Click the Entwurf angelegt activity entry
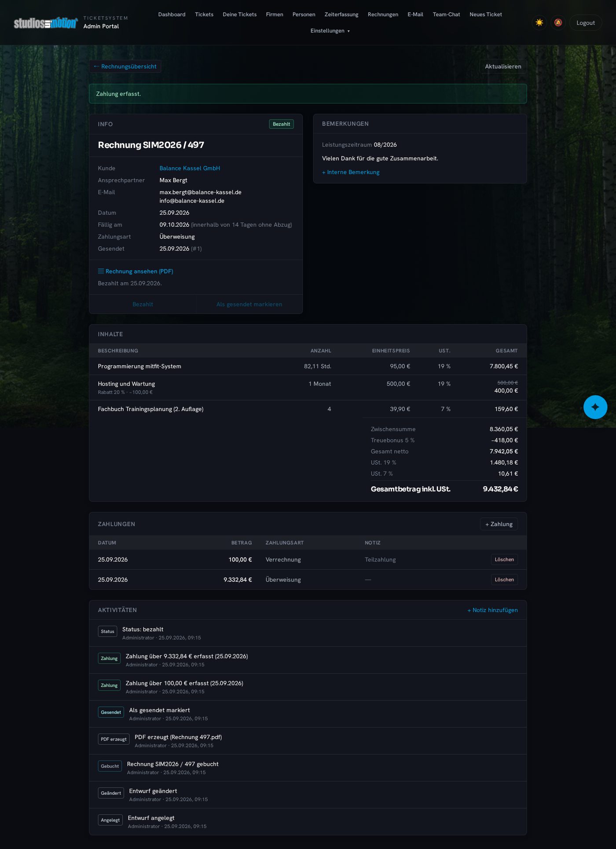Screen dimensions: 616x849 (x=308, y=822)
